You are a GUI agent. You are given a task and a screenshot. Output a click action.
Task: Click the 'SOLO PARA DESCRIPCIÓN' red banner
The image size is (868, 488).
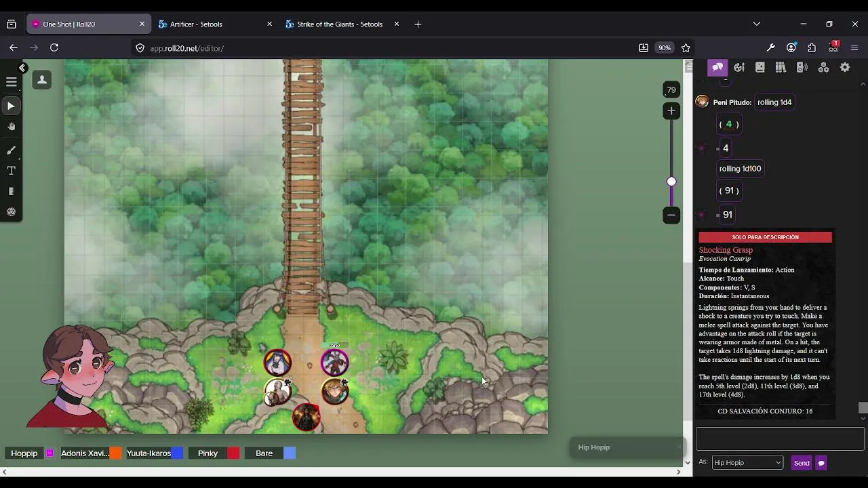765,237
